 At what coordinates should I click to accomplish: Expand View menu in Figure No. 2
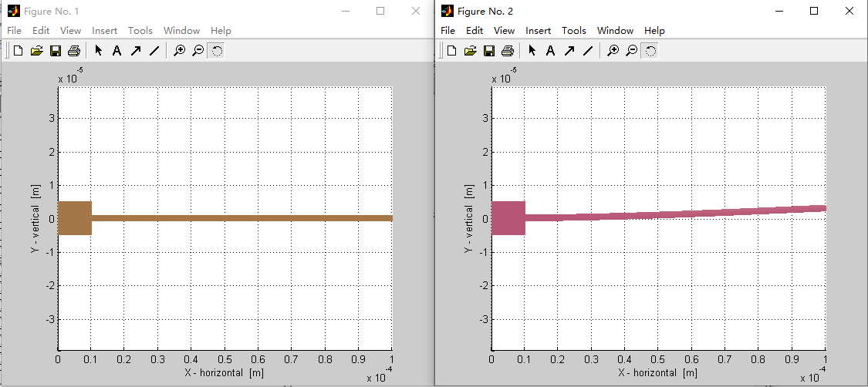point(505,30)
